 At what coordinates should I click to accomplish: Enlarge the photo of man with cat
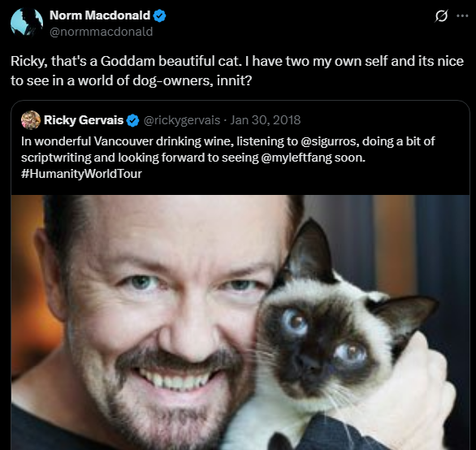tap(240, 322)
